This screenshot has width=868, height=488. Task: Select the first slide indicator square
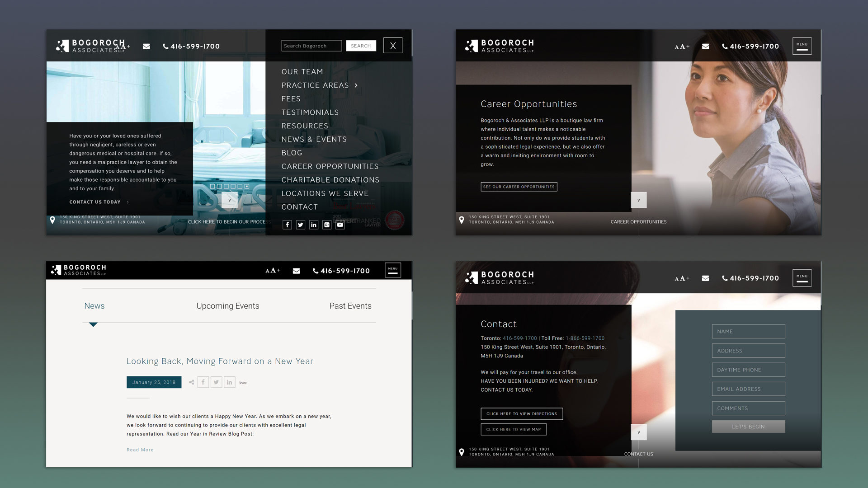tap(212, 186)
